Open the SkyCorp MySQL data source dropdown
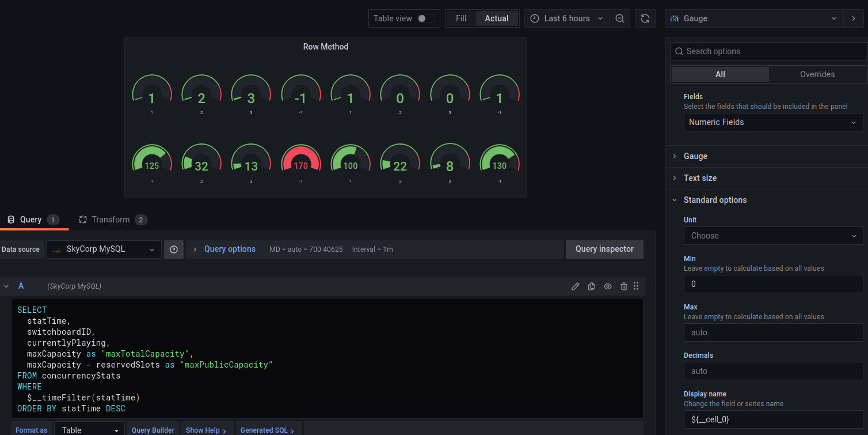Screen dimensions: 868x435 pyautogui.click(x=104, y=249)
